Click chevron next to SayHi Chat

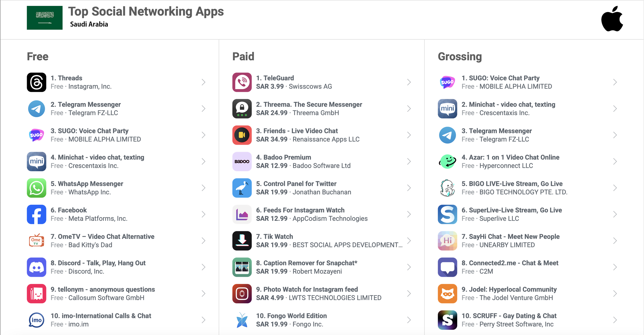point(615,240)
